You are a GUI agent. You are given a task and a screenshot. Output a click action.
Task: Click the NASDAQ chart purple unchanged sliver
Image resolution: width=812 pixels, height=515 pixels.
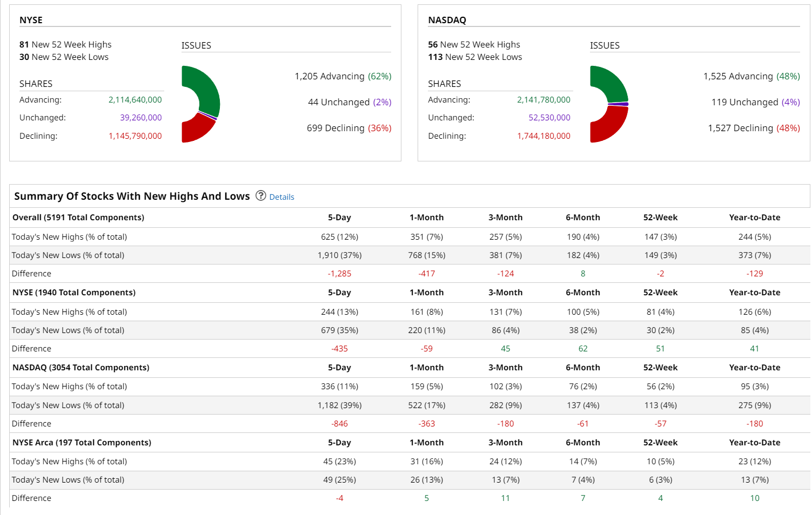pyautogui.click(x=619, y=104)
